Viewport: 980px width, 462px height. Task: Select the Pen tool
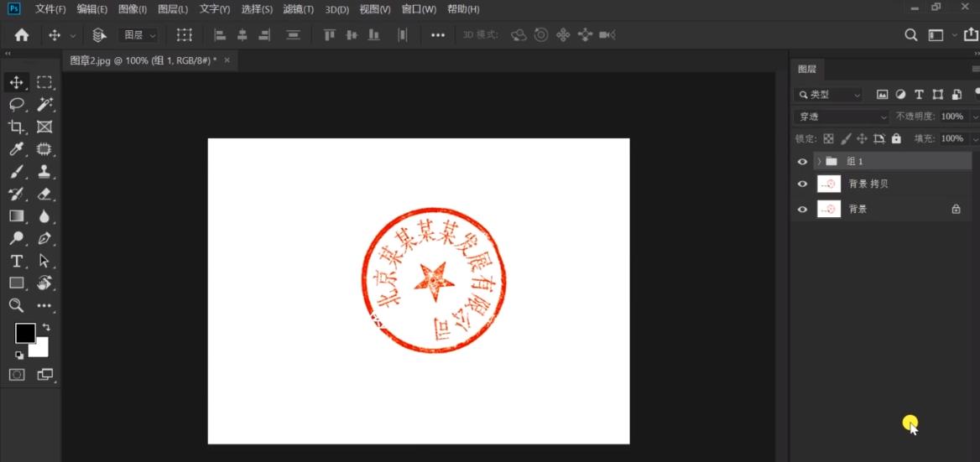pos(44,238)
